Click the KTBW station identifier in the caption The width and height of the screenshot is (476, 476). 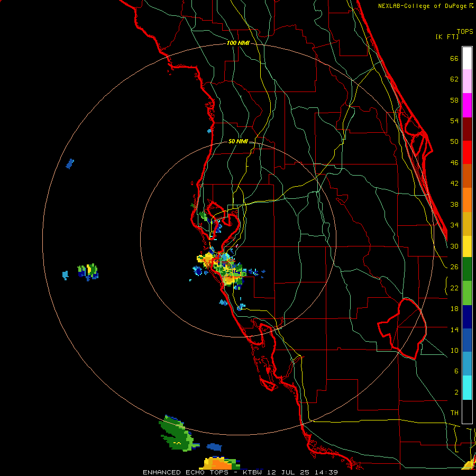point(254,472)
